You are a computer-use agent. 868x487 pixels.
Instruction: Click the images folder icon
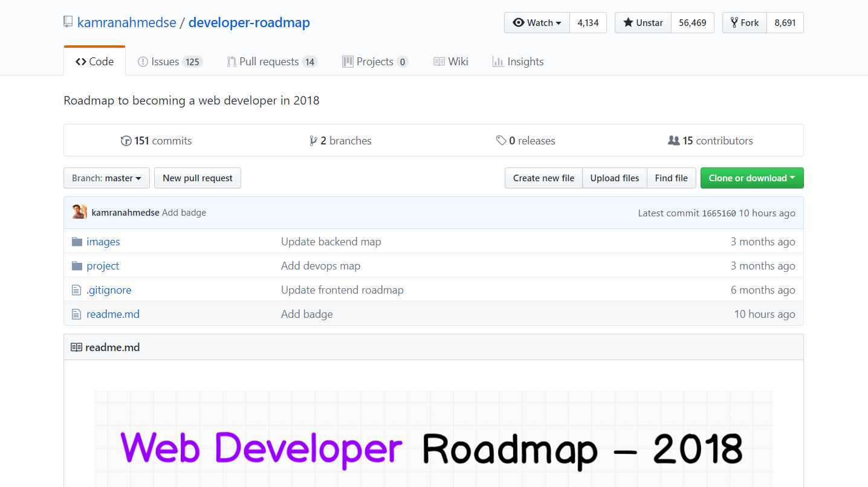pos(77,242)
